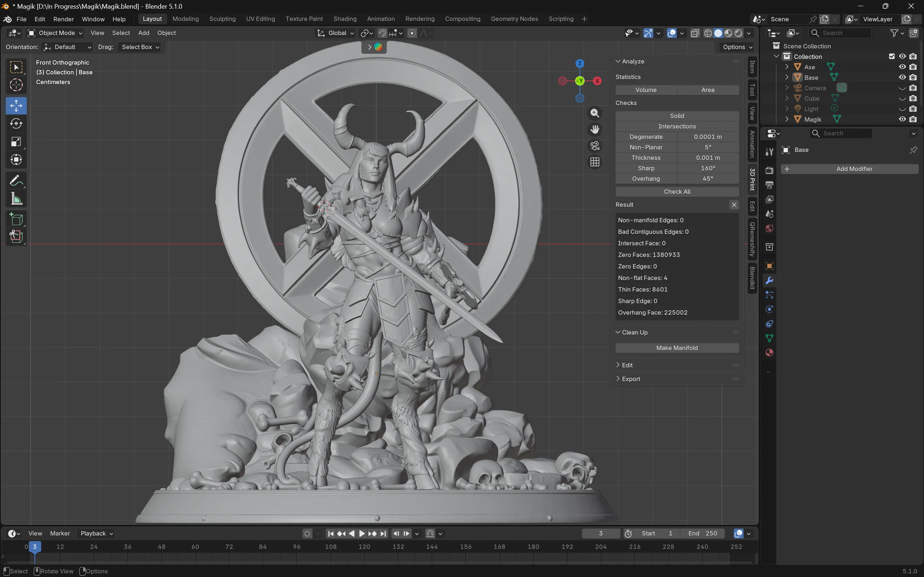Expand the Magik object in outliner
The image size is (924, 577).
point(786,119)
